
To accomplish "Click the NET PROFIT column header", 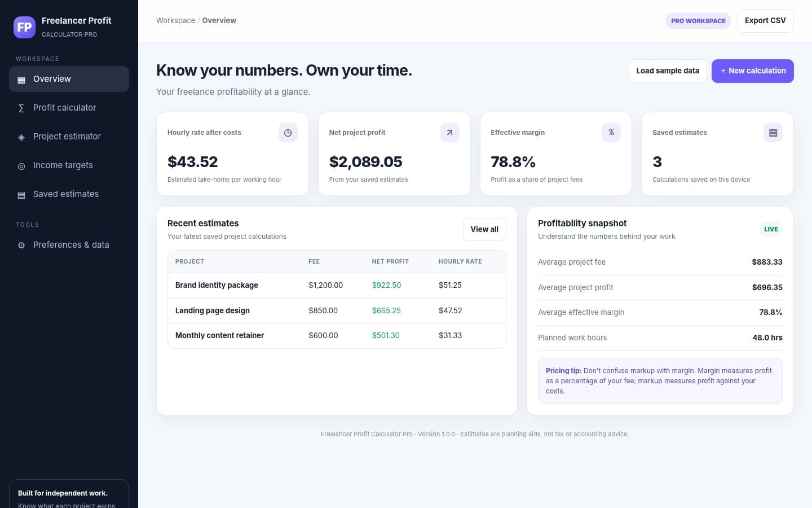I will click(x=390, y=262).
